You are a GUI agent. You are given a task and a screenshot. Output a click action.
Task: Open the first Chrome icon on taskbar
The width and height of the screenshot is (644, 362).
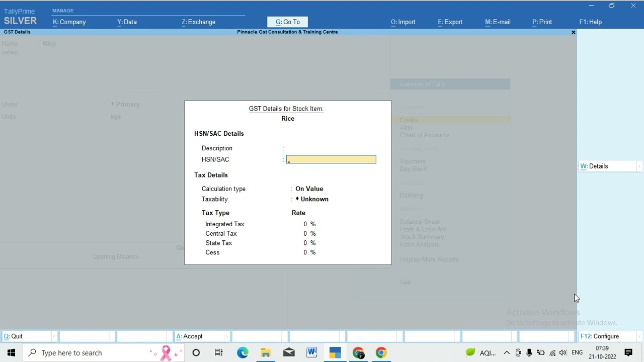358,353
